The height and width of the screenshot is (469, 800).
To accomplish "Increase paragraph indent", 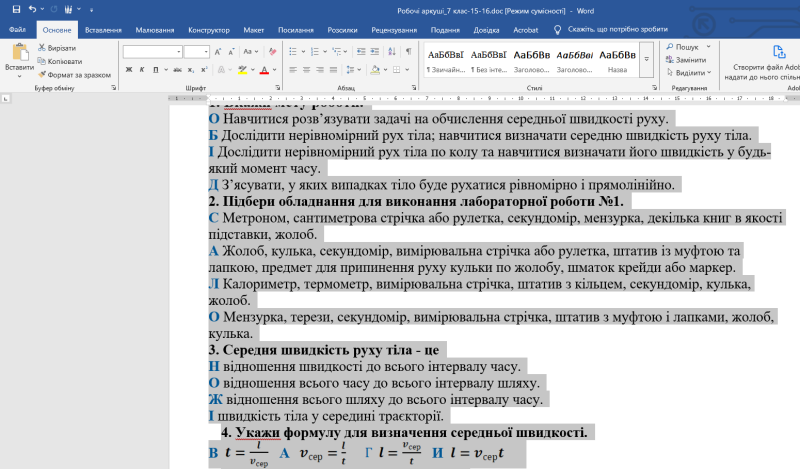I will (x=374, y=52).
